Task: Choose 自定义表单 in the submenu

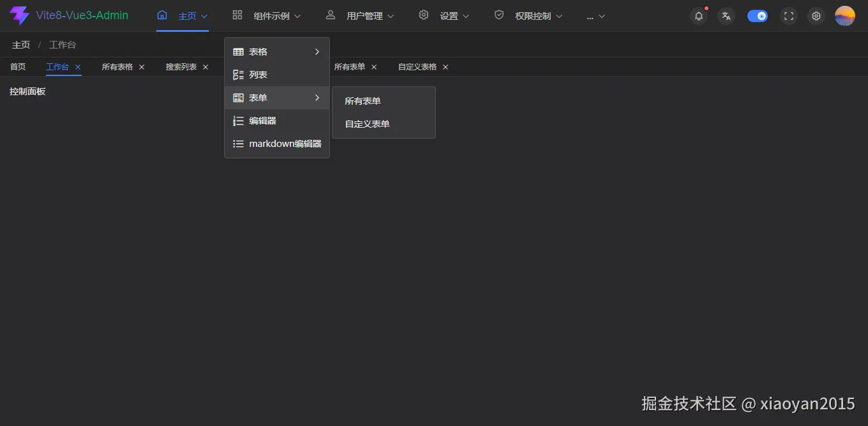Action: tap(384, 124)
